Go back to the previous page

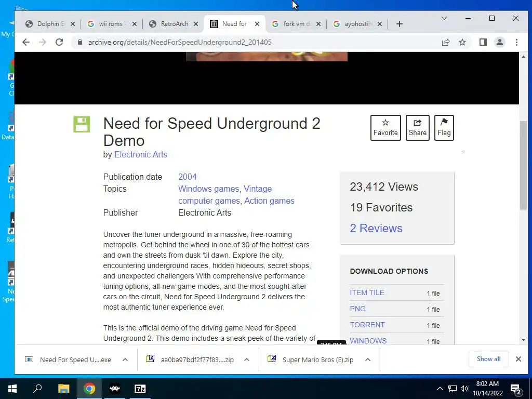[26, 42]
